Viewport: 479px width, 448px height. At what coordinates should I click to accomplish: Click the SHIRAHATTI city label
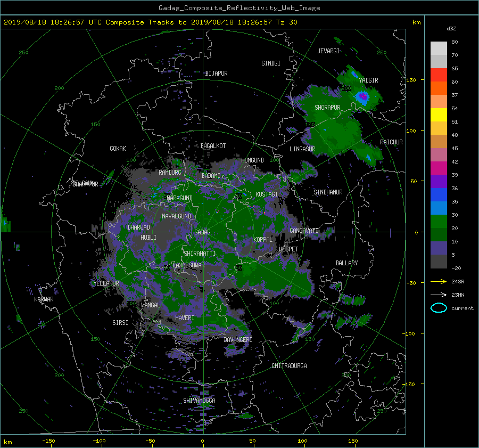(x=200, y=254)
